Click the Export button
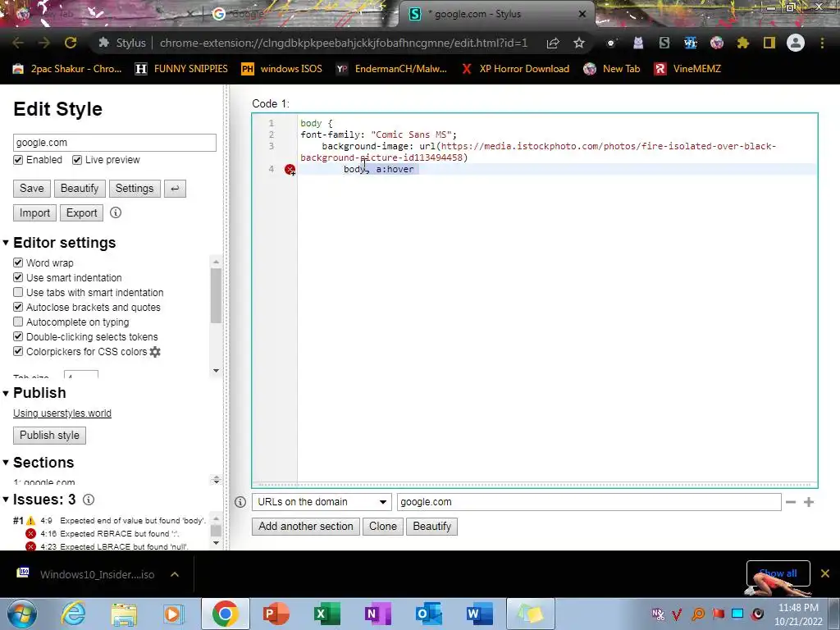This screenshot has height=630, width=840. [x=81, y=212]
